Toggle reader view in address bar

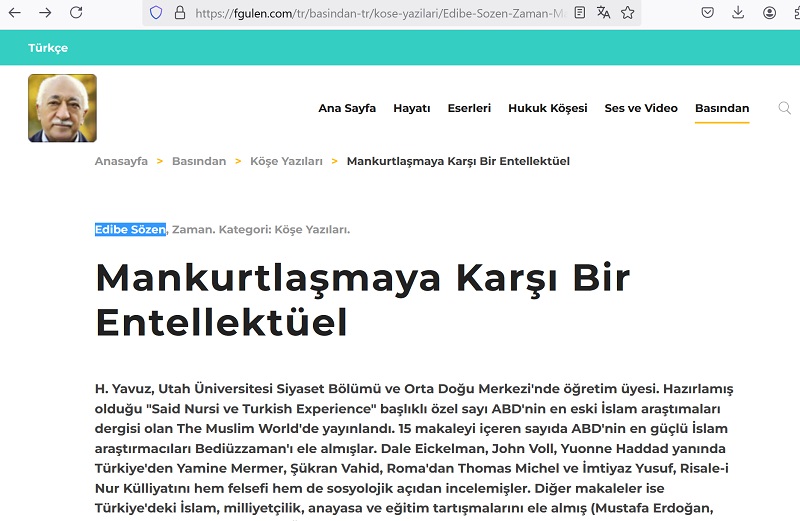[580, 13]
